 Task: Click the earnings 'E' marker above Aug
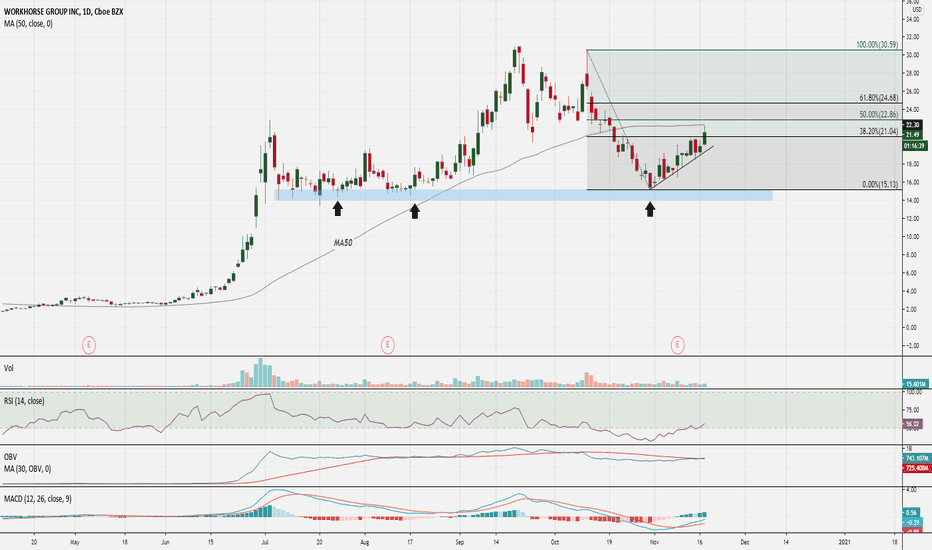388,344
